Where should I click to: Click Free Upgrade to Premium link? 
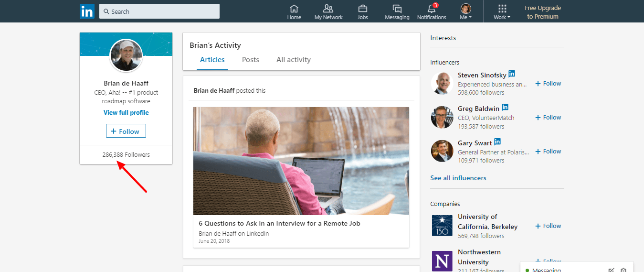(543, 12)
